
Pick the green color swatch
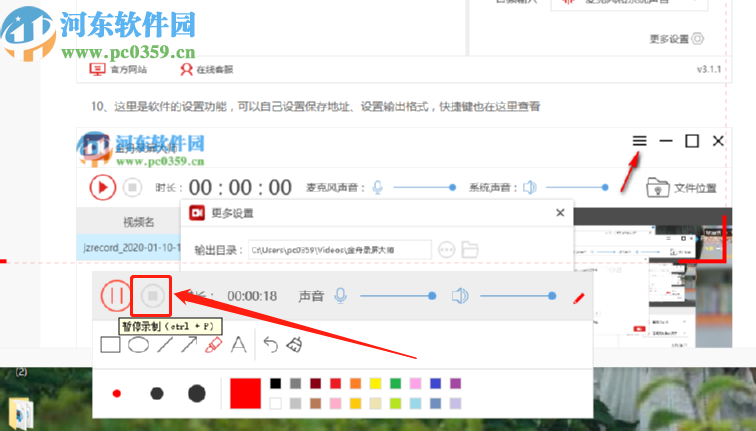pyautogui.click(x=395, y=383)
